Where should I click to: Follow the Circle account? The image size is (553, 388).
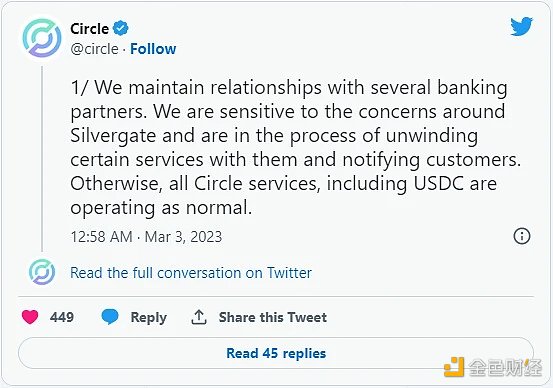(153, 49)
